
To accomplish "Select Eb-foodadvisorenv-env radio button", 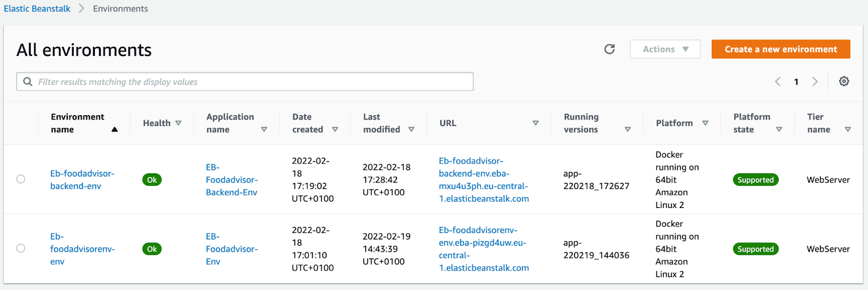I will click(21, 248).
